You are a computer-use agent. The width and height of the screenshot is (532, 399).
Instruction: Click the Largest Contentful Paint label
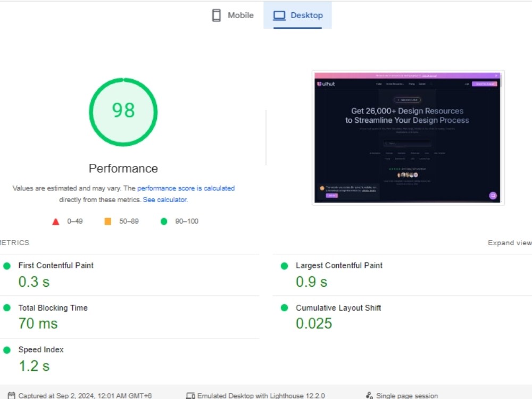(339, 265)
